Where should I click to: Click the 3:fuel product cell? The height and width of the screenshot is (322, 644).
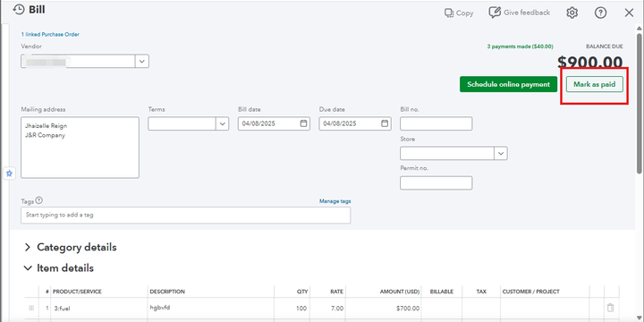99,308
